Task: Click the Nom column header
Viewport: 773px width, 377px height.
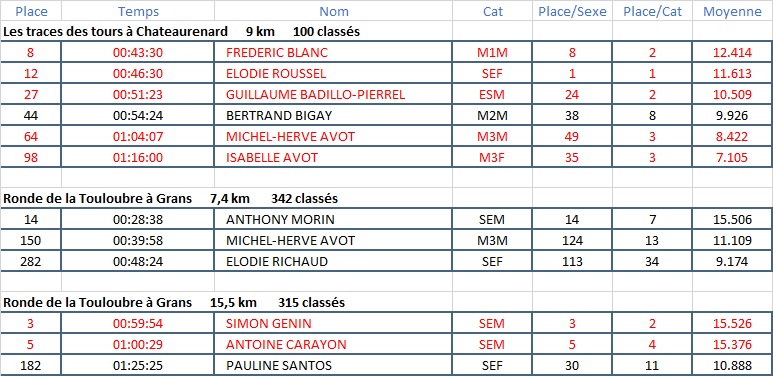Action: 334,11
